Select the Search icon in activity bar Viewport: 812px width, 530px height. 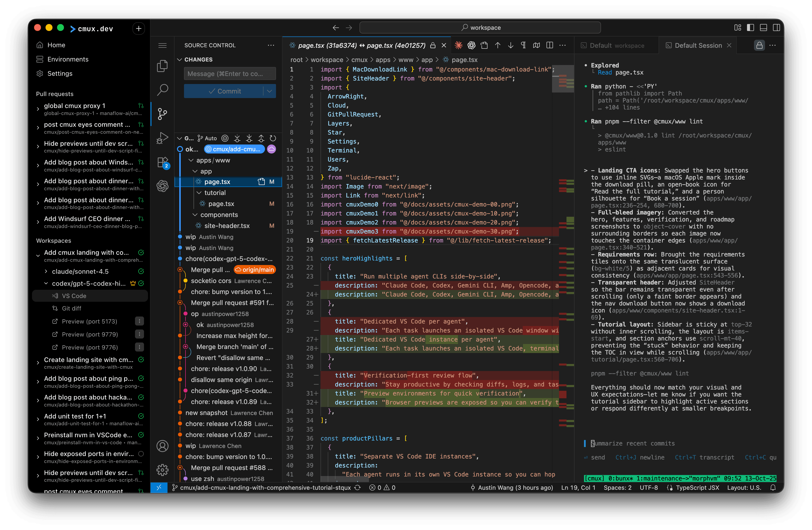(163, 90)
